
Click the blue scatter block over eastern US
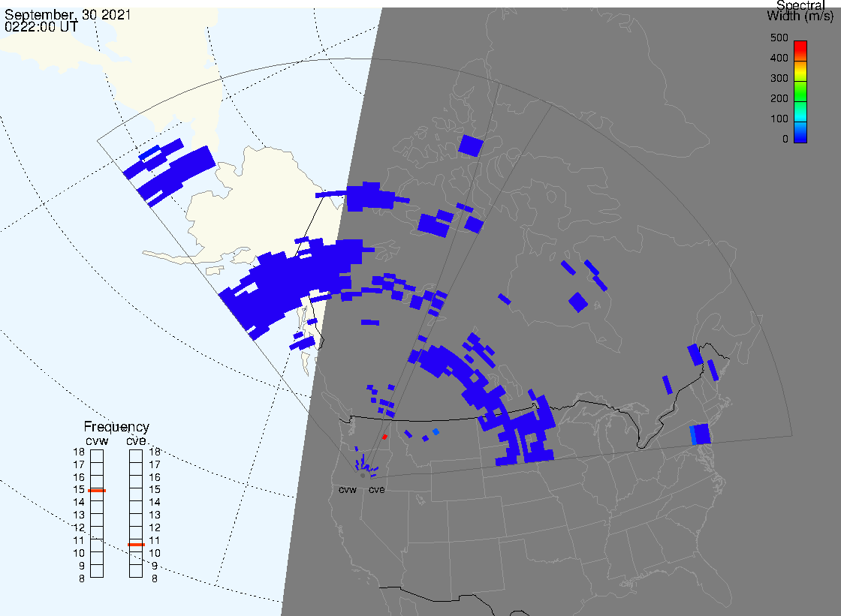[x=701, y=434]
